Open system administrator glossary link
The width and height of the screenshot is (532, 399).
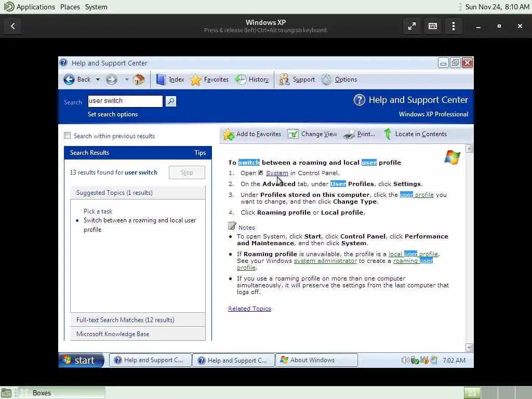click(325, 261)
